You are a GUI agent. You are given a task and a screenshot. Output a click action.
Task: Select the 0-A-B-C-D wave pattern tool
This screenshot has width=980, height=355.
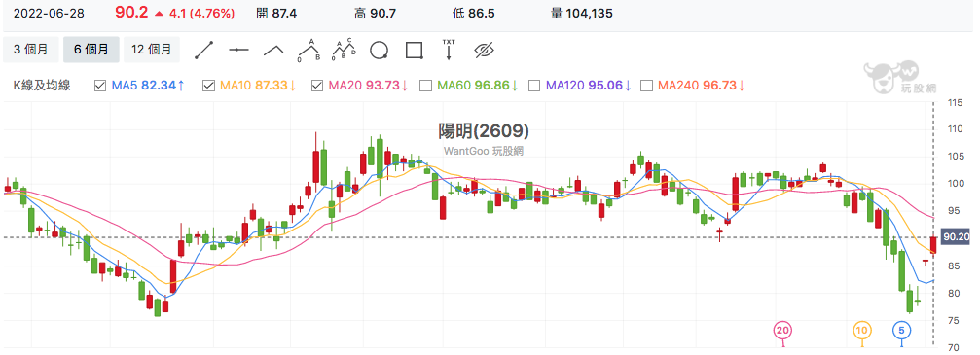pos(344,50)
